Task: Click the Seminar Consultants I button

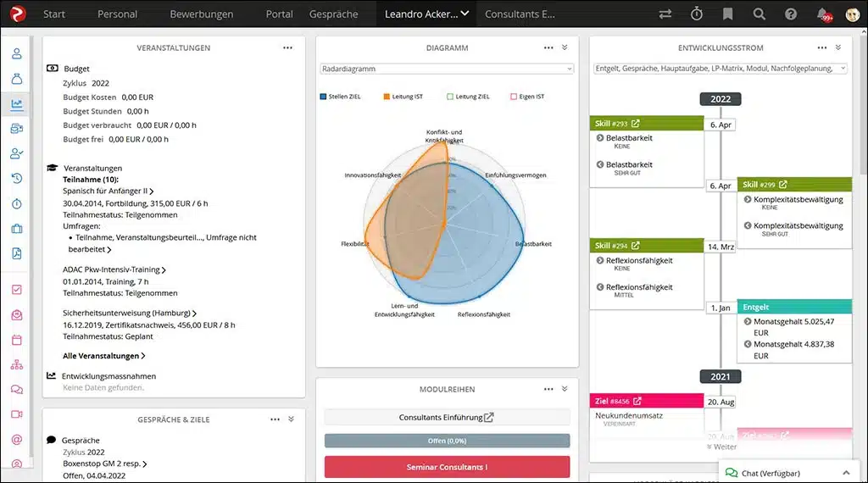Action: click(447, 467)
